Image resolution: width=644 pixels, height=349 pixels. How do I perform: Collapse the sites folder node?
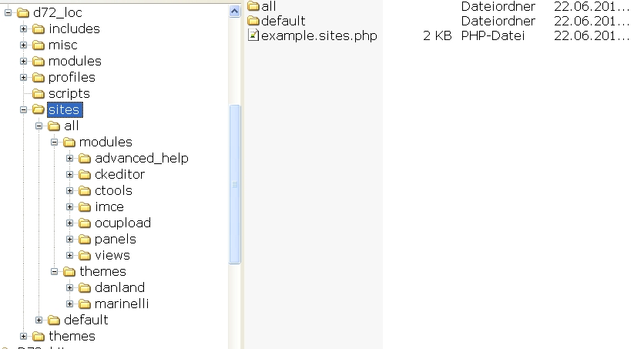24,110
